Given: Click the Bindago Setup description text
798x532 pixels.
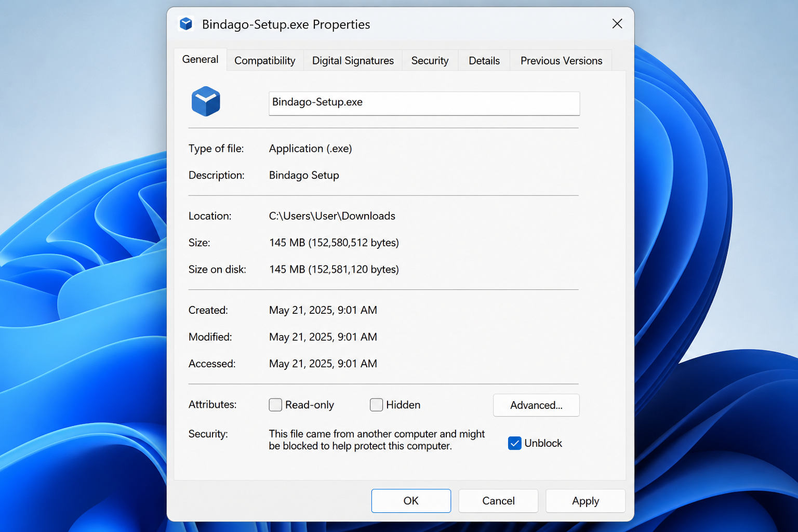Looking at the screenshot, I should [304, 176].
